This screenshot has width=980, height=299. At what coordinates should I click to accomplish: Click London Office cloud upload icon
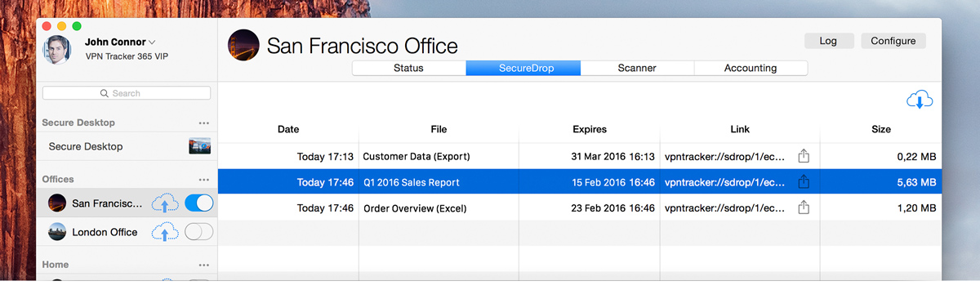pos(165,232)
